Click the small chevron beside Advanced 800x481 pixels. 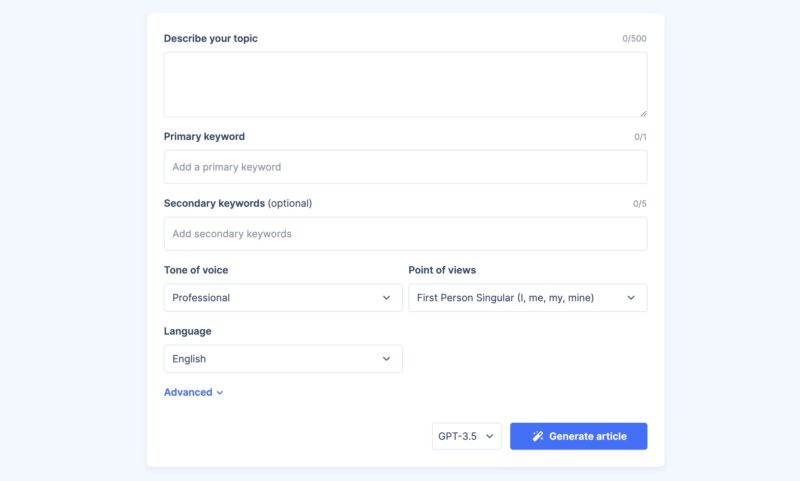coord(220,393)
